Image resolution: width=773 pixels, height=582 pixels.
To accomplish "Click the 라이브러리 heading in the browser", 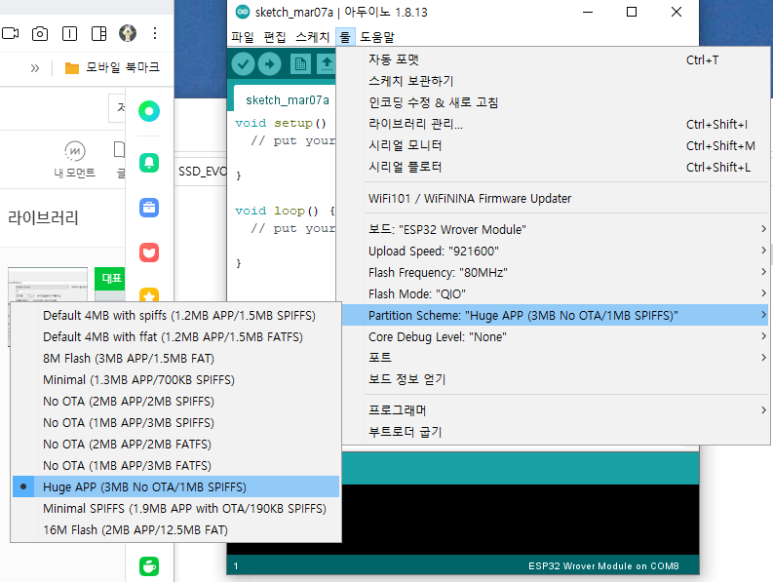I will point(43,218).
